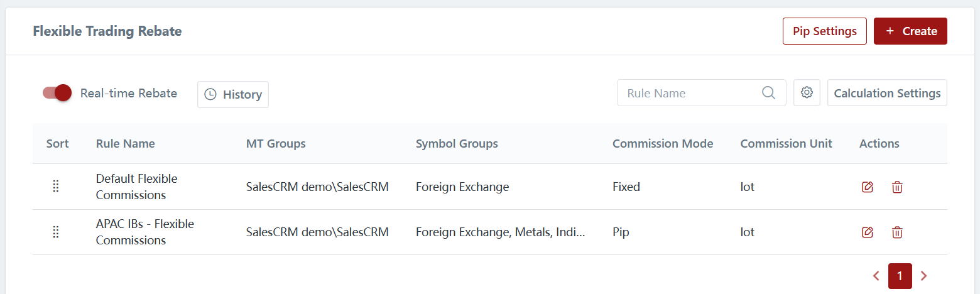Grab drag handle of Default Flexible Commissions
Image resolution: width=980 pixels, height=294 pixels.
click(56, 187)
